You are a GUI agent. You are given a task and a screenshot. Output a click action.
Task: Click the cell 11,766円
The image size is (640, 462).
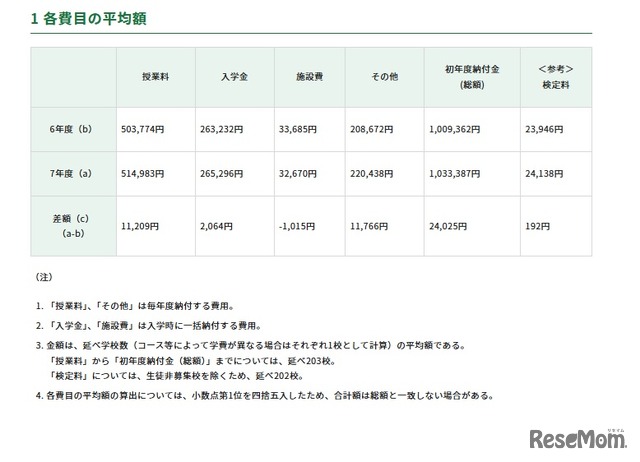pyautogui.click(x=384, y=226)
